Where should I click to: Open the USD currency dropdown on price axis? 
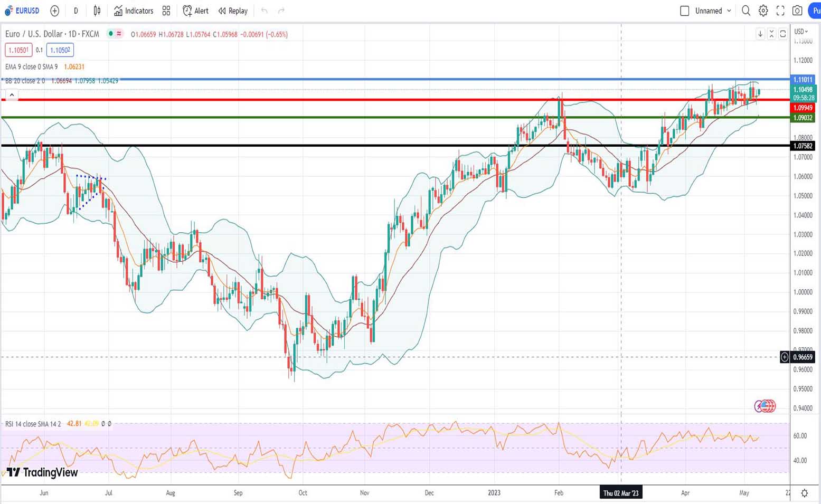click(801, 32)
